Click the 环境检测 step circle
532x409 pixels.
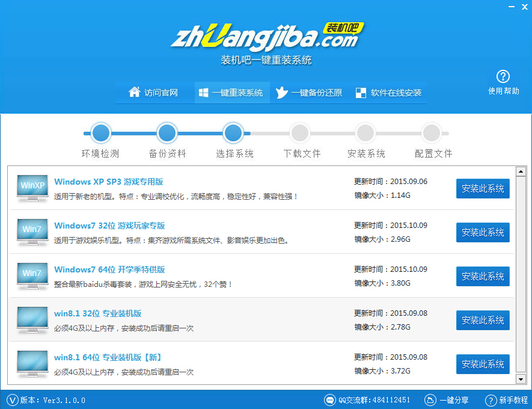[x=101, y=133]
